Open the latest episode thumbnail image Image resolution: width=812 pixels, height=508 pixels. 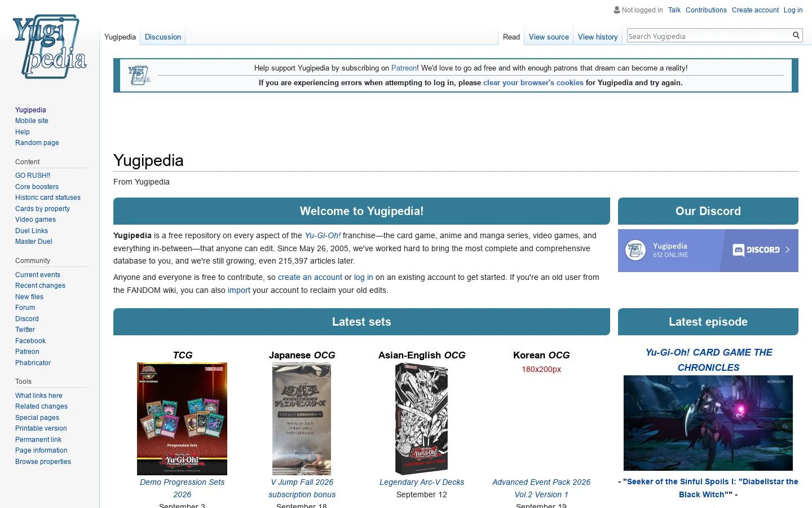pyautogui.click(x=708, y=423)
